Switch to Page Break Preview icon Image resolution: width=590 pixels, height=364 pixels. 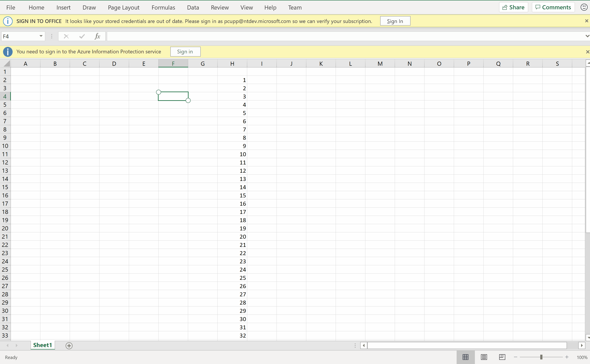point(502,357)
